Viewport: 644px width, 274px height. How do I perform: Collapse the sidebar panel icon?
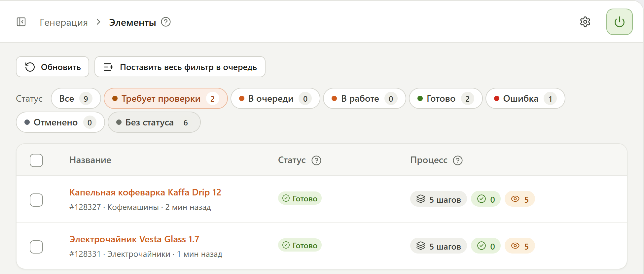(21, 22)
